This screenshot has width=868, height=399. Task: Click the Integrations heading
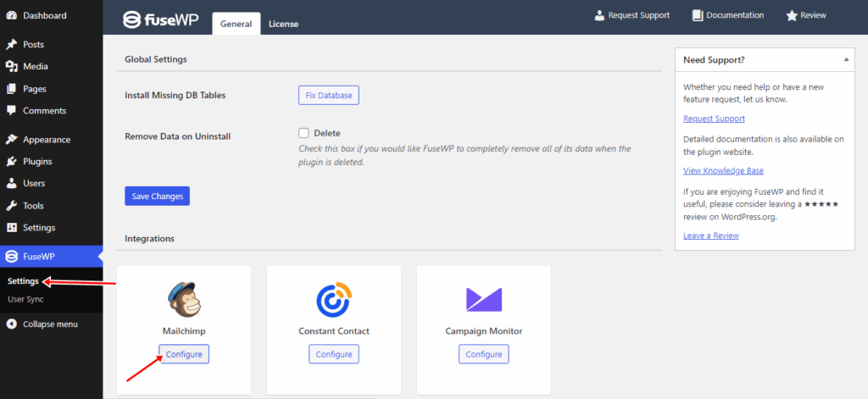pyautogui.click(x=149, y=239)
